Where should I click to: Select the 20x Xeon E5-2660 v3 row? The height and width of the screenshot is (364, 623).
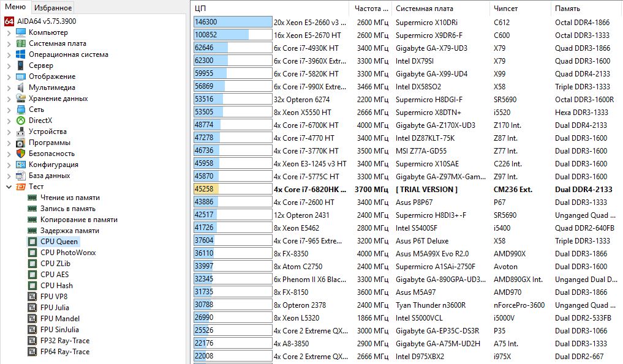(406, 23)
